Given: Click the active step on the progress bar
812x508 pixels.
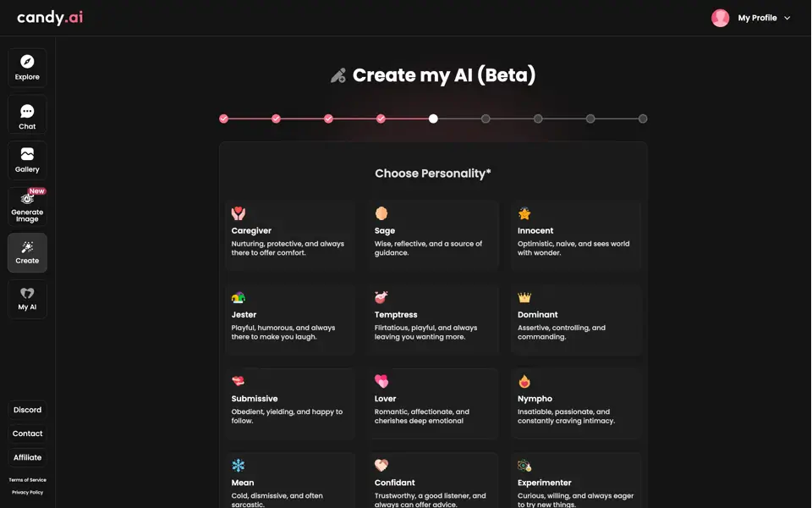Looking at the screenshot, I should coord(433,119).
